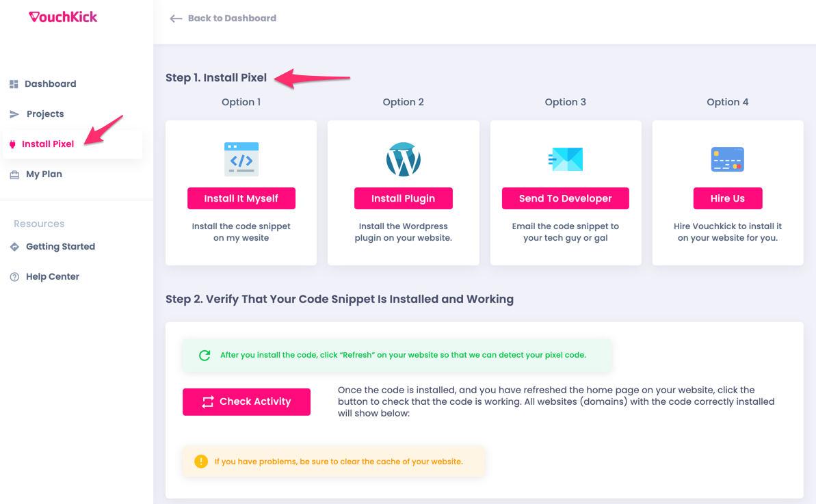Open My Plan from the sidebar
The height and width of the screenshot is (504, 816).
tap(44, 174)
